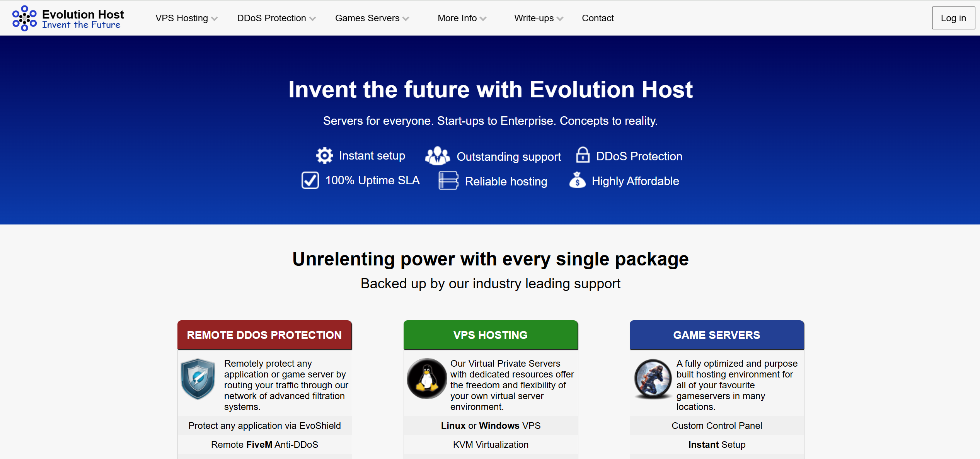Viewport: 980px width, 459px height.
Task: Click the Game Servers description paragraph
Action: tap(737, 385)
